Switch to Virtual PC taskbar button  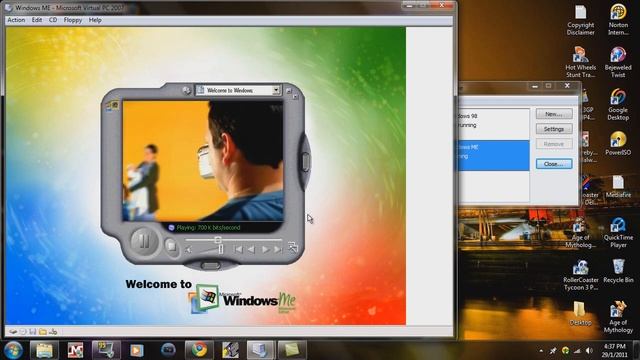coord(260,350)
